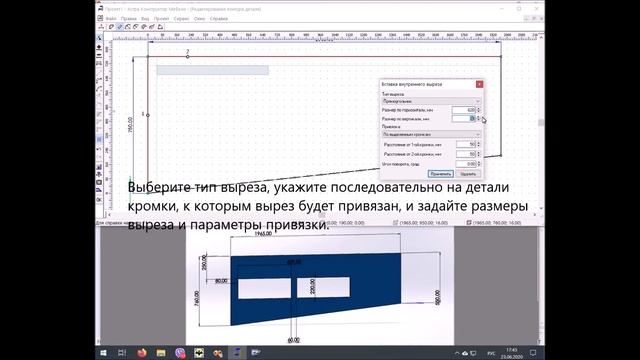Use the stepper beside Размер по горизонтали
Viewport: 640px width, 360px height.
tap(479, 110)
